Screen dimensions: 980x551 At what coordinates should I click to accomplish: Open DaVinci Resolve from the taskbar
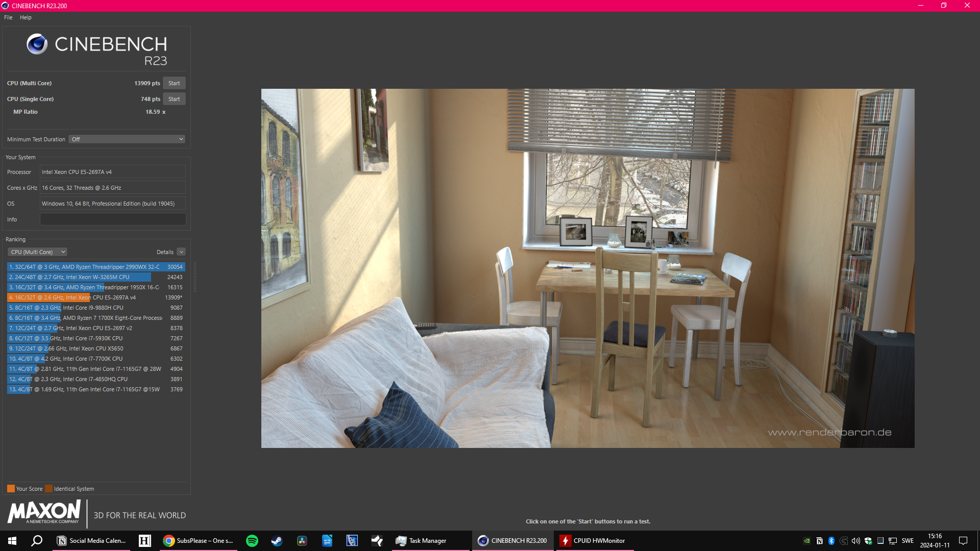point(302,541)
